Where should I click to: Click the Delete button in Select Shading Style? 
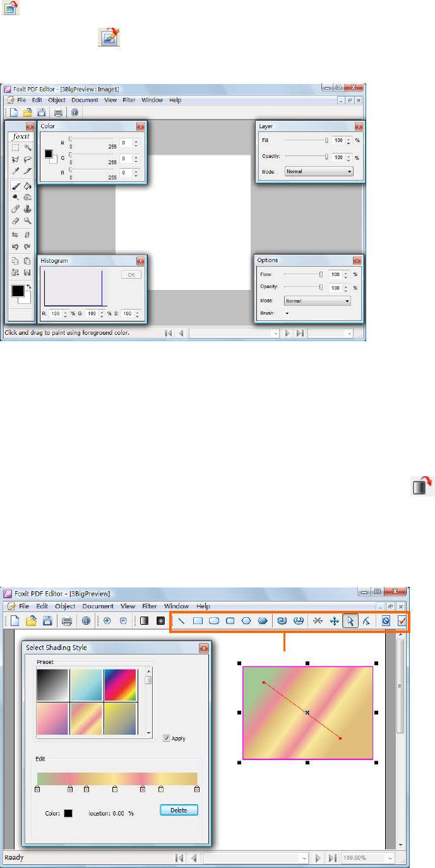click(179, 810)
